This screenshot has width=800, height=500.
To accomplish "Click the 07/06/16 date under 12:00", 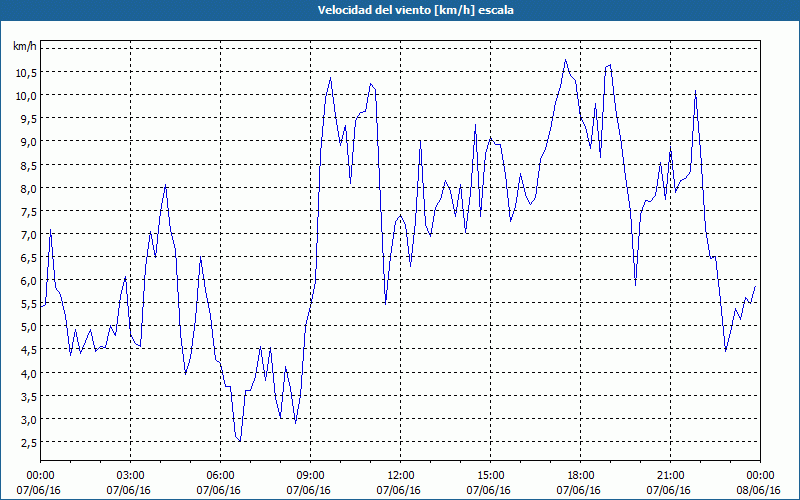I will pyautogui.click(x=398, y=490).
